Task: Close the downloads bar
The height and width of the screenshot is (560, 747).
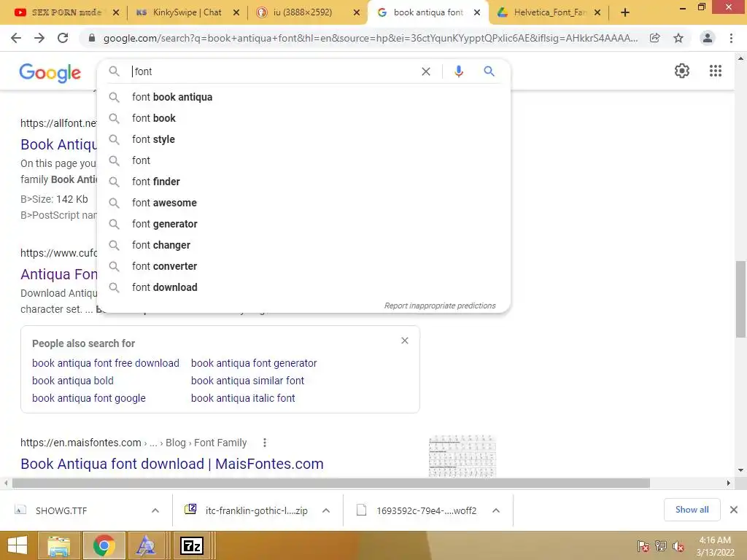Action: (734, 510)
